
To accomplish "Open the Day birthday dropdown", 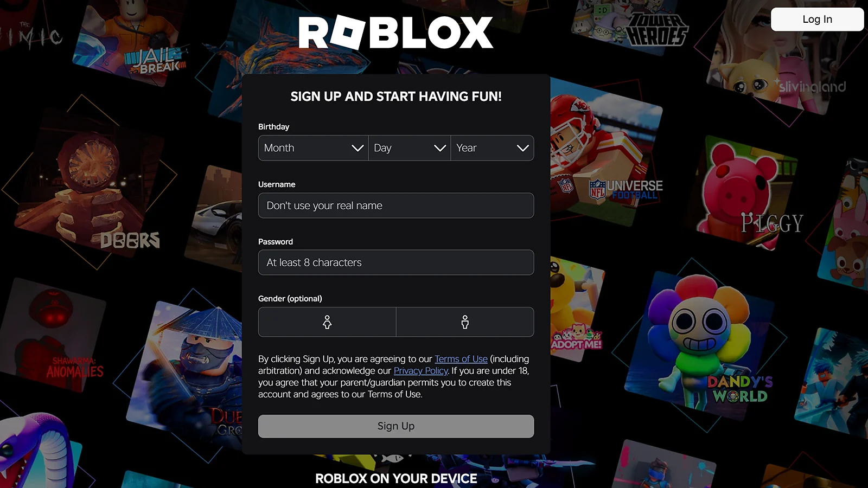I will pos(410,148).
